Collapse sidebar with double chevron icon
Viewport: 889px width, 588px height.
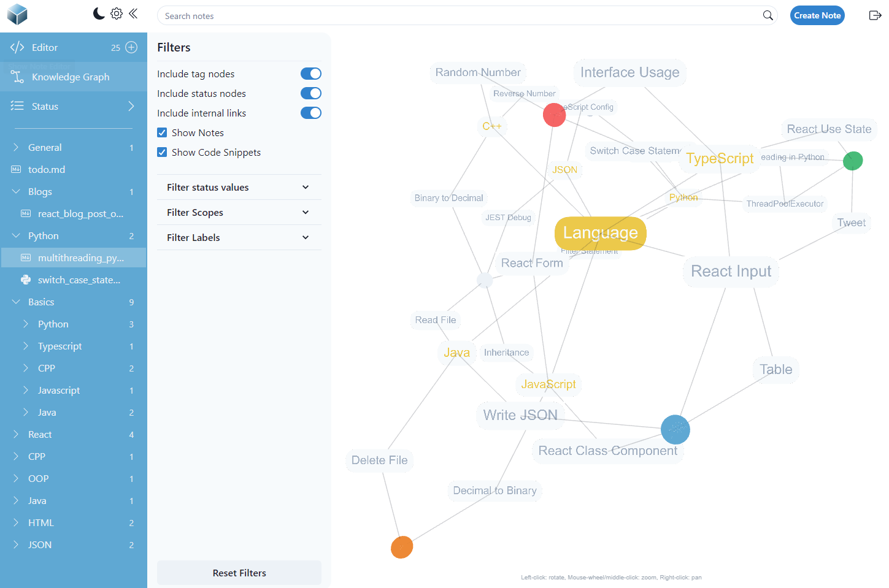pyautogui.click(x=133, y=13)
